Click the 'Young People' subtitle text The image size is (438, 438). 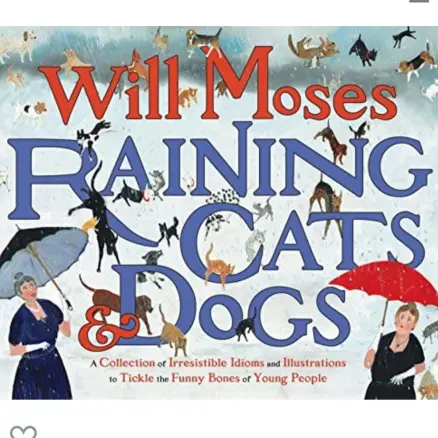pyautogui.click(x=290, y=378)
